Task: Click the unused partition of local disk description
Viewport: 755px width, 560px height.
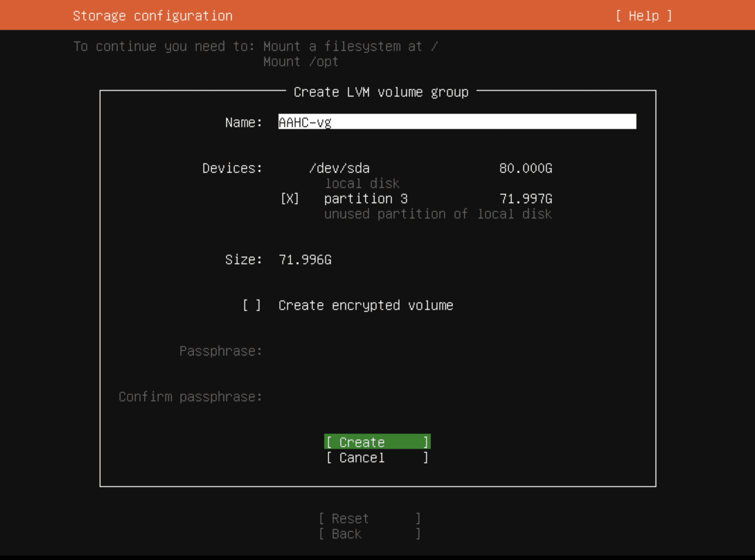Action: 437,214
